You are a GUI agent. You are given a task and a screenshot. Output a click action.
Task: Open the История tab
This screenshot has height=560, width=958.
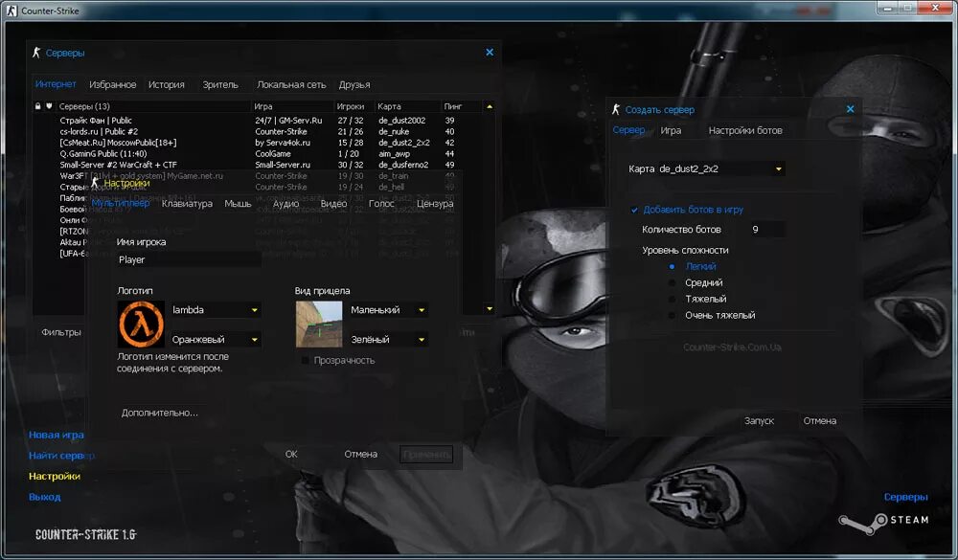pos(166,85)
